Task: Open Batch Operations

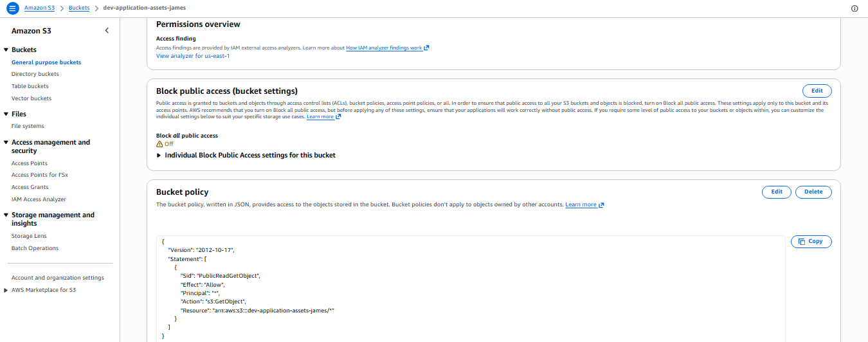Action: tap(35, 248)
